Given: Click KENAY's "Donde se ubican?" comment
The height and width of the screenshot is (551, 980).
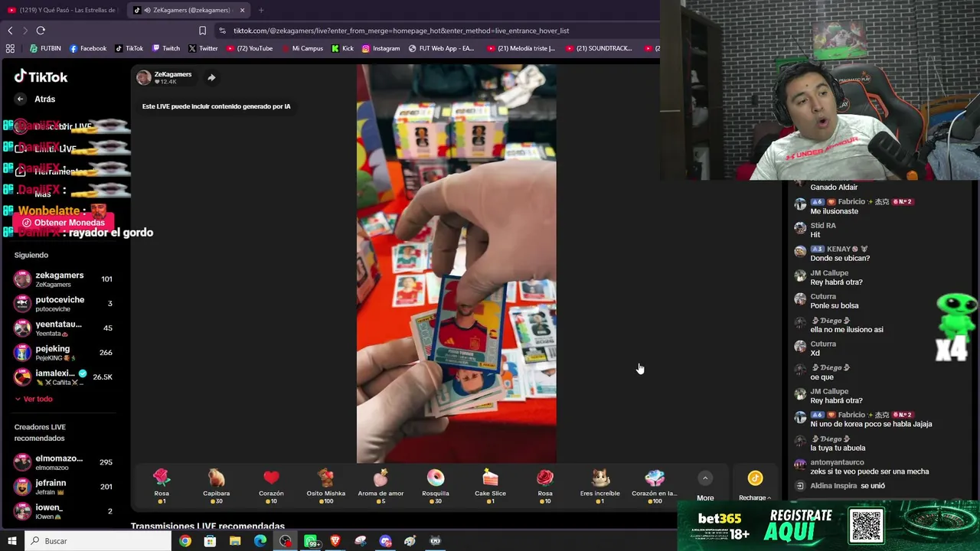Looking at the screenshot, I should pos(840,259).
